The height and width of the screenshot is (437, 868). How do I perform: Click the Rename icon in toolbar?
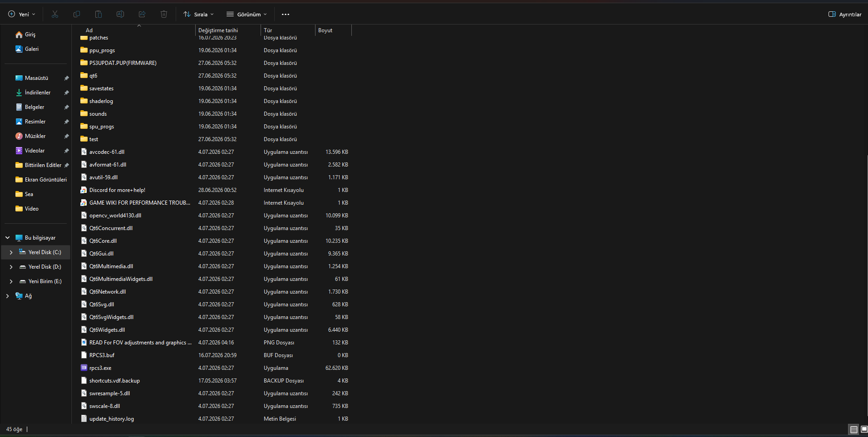[120, 14]
